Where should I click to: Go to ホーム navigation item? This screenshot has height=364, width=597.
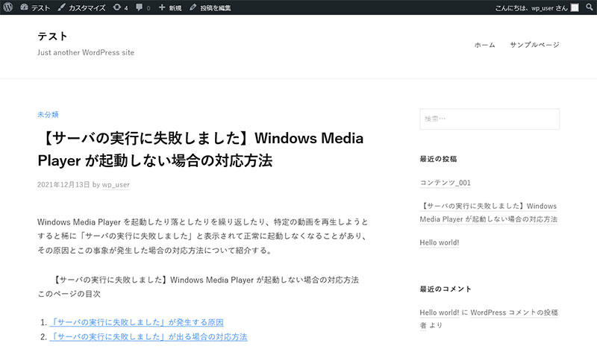pyautogui.click(x=484, y=45)
